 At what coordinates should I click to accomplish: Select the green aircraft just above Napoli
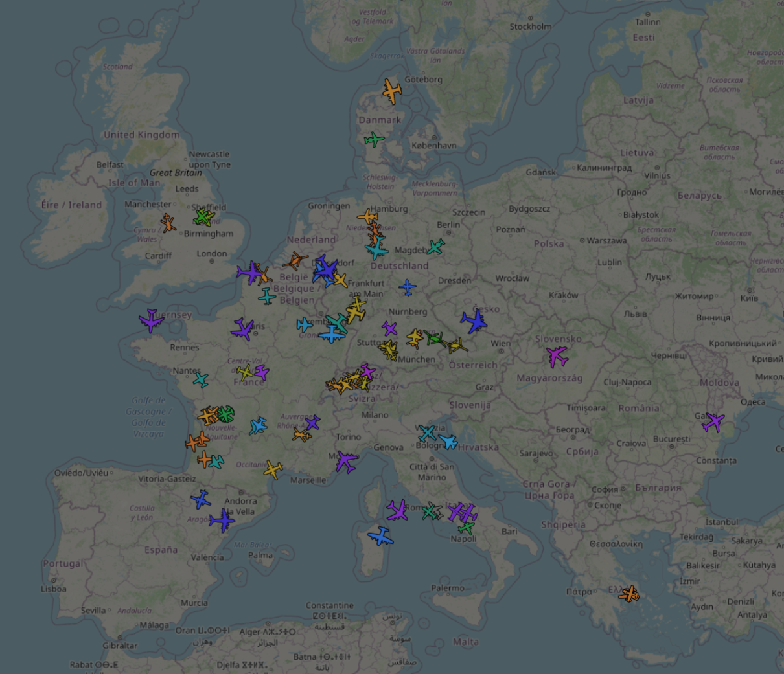[466, 527]
